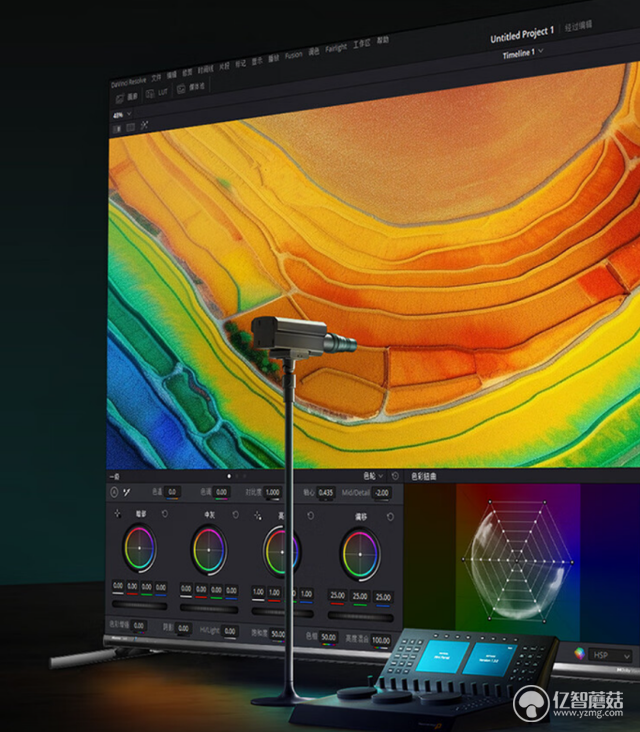Click the master jog slider under 中灰
This screenshot has width=640, height=732.
(209, 609)
